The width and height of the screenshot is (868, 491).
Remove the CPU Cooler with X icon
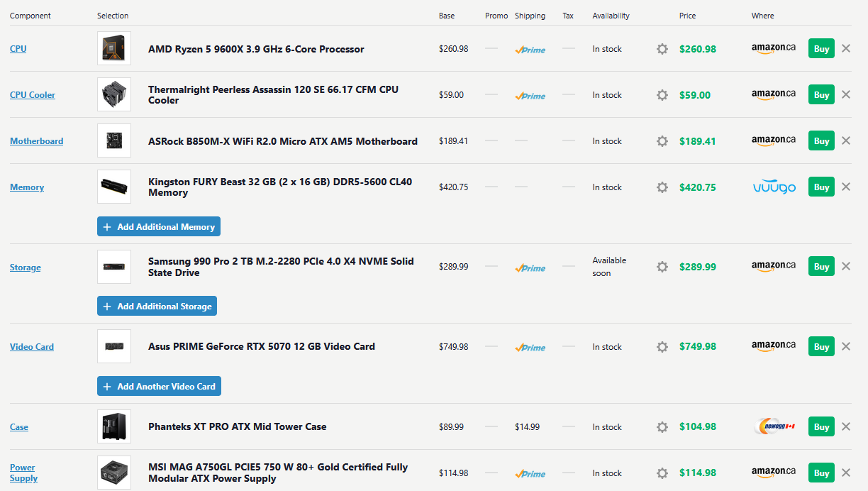pyautogui.click(x=846, y=94)
